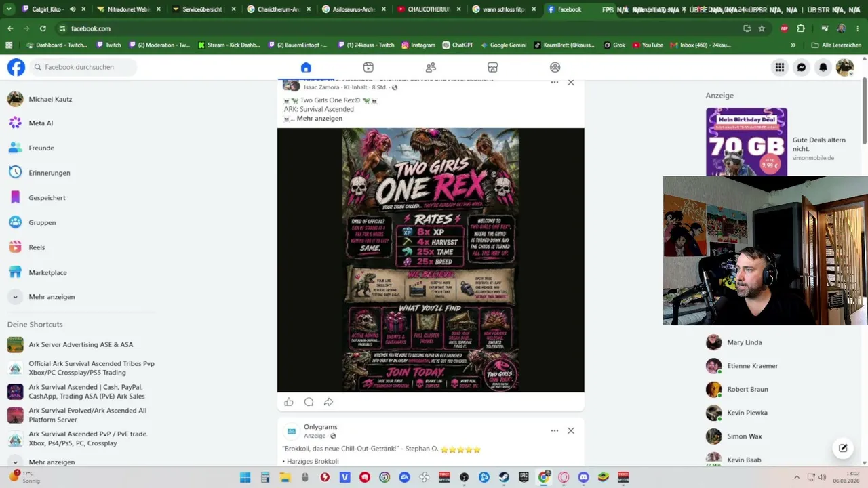The height and width of the screenshot is (488, 868).
Task: Open the comment icon under the Rex post
Action: (309, 402)
